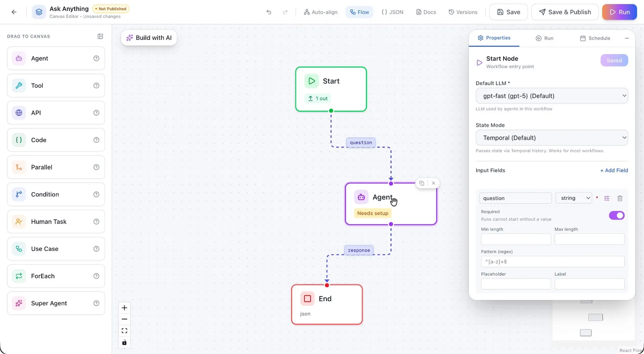Viewport: 644px width, 354px height.
Task: Zoom out on the canvas
Action: 124,319
